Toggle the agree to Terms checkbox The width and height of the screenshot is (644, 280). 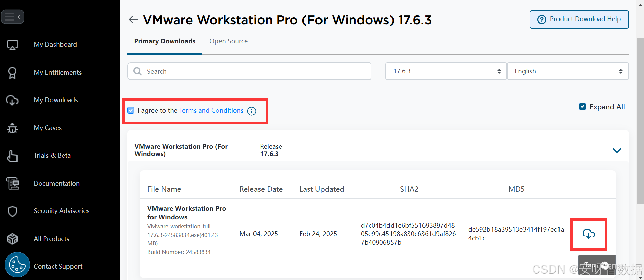[x=131, y=110]
